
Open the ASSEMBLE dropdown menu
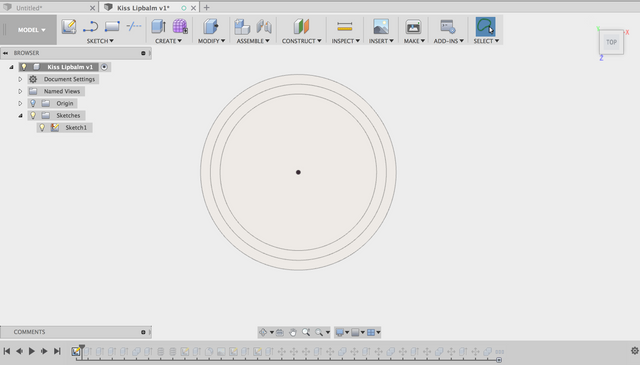[253, 41]
